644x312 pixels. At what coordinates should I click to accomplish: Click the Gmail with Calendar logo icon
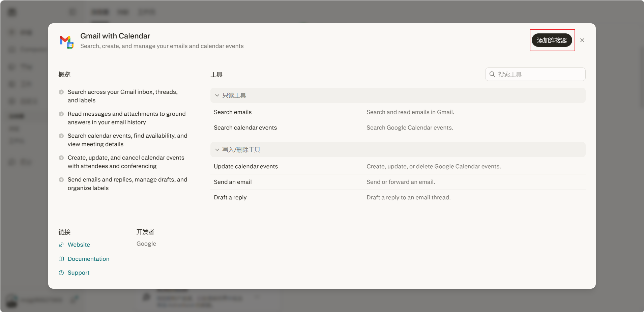(66, 41)
